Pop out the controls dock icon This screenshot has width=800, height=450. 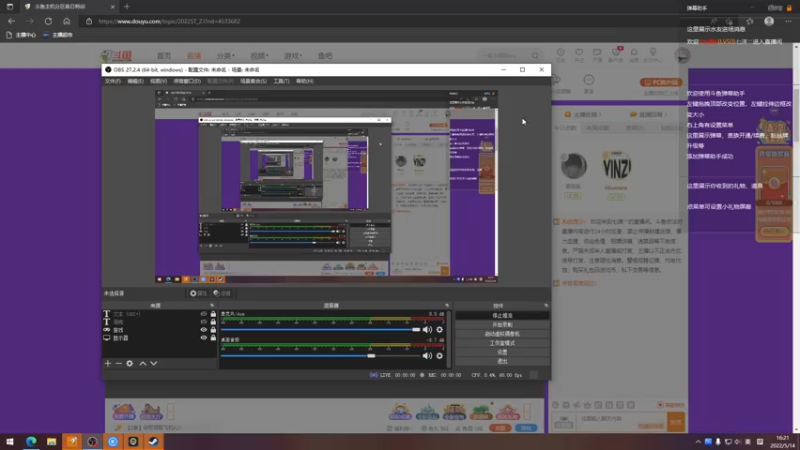click(x=546, y=306)
